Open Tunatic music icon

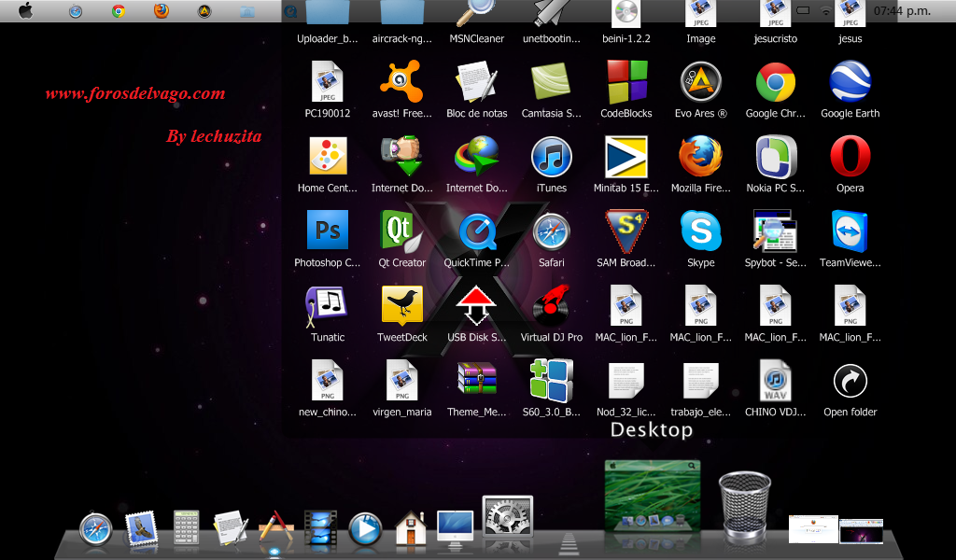pyautogui.click(x=326, y=306)
